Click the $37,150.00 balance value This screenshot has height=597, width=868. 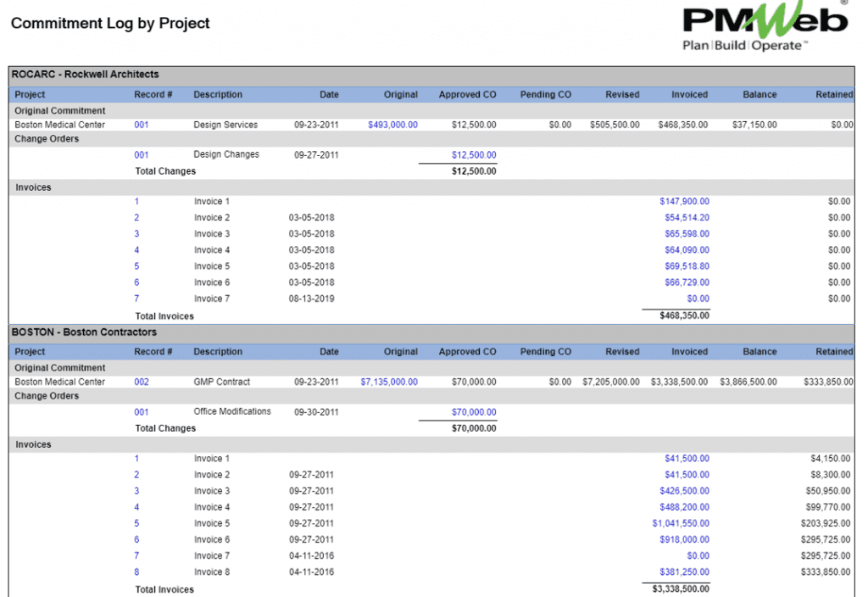click(x=754, y=126)
